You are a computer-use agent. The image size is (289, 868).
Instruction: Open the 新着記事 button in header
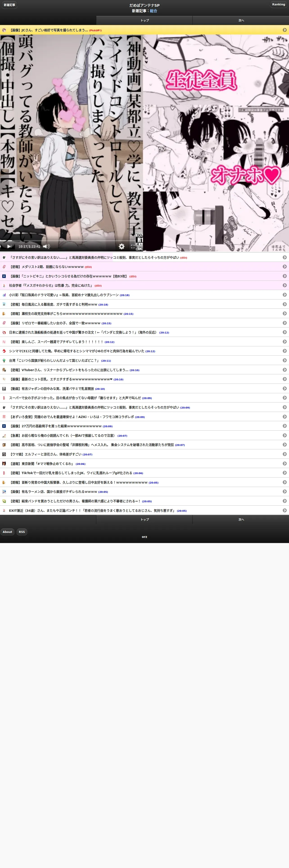9,5
